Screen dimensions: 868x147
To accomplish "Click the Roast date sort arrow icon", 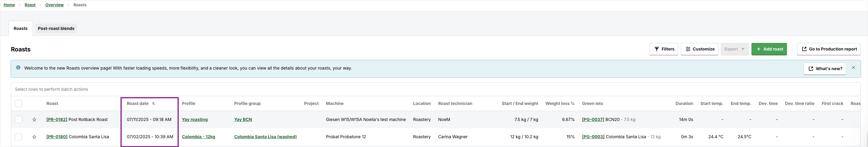I will 154,104.
